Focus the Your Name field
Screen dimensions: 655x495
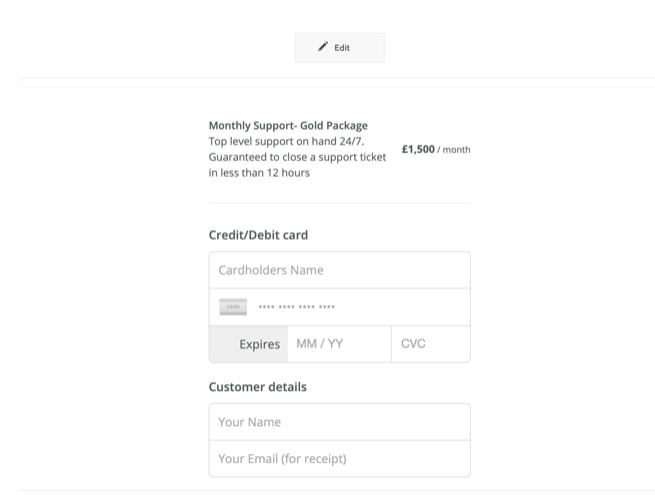tap(339, 422)
